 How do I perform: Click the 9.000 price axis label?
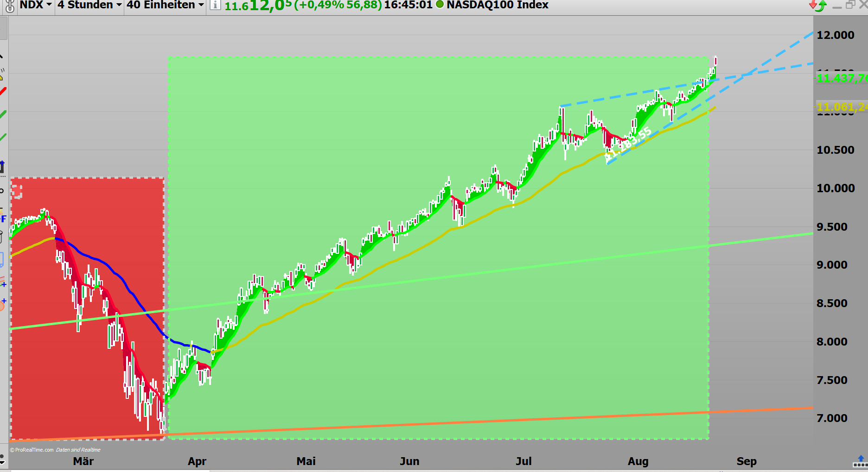click(832, 265)
